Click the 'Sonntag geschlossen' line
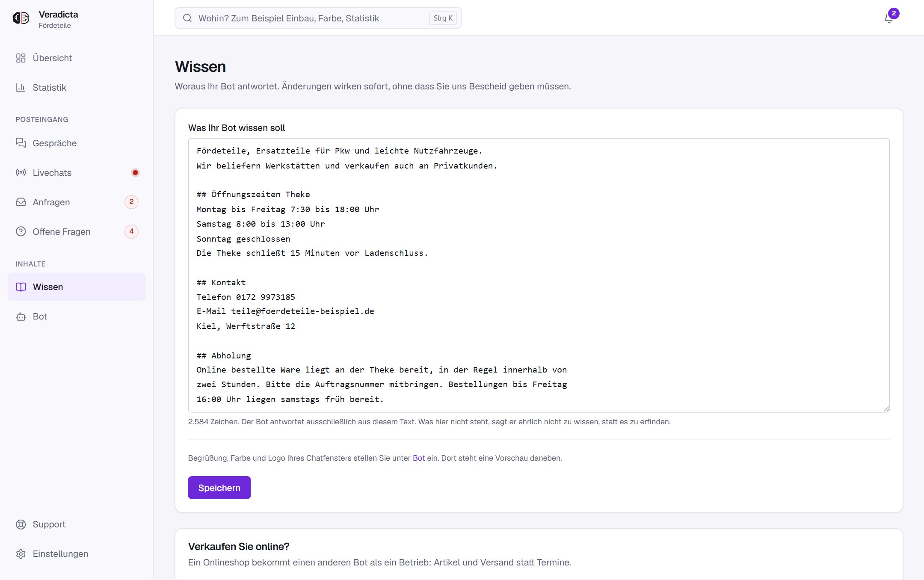The height and width of the screenshot is (580, 924). point(243,239)
